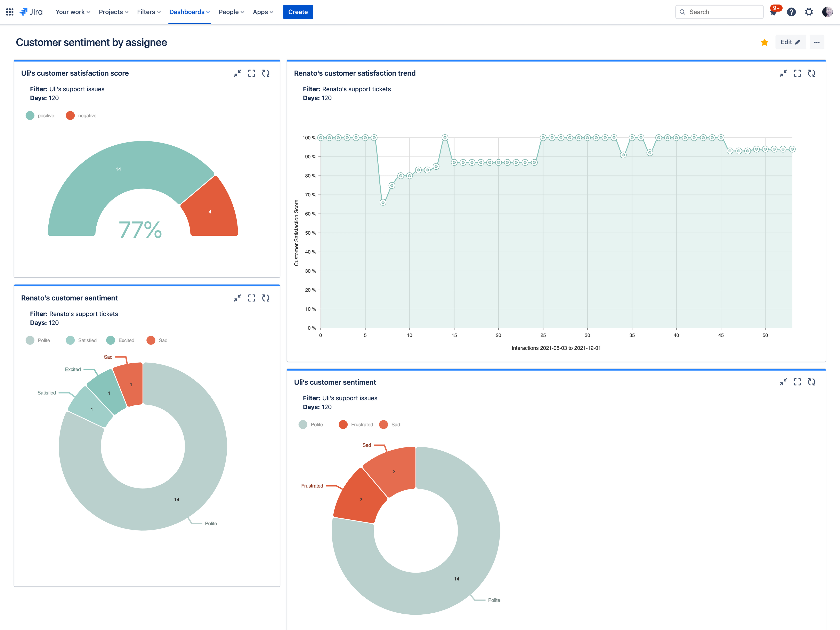Click the Create button
The image size is (840, 630).
(298, 12)
